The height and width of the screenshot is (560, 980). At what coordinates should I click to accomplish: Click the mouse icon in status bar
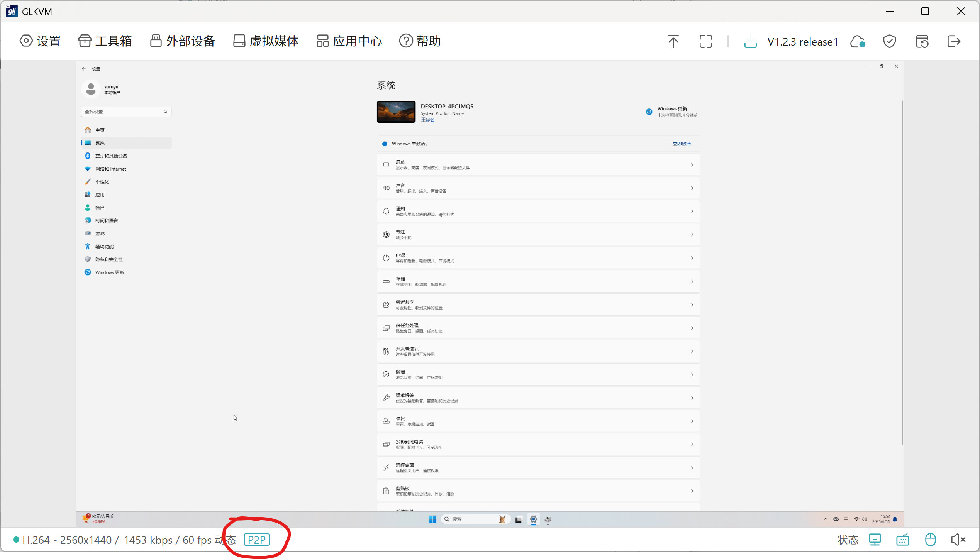930,540
